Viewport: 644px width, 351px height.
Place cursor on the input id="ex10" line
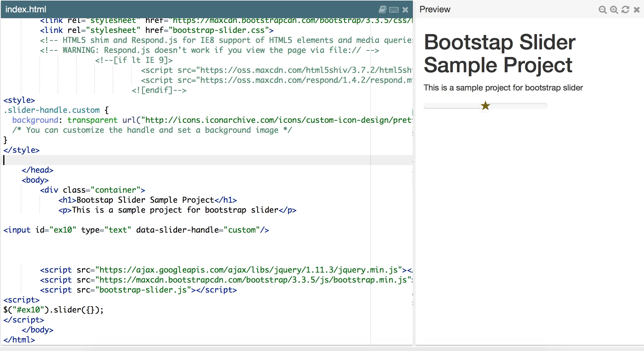point(135,230)
